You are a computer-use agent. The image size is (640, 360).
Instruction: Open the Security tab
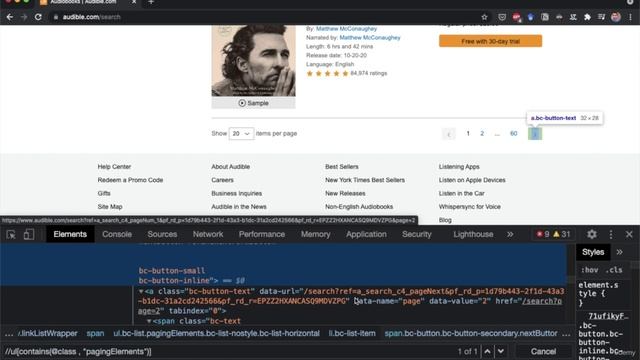coord(417,234)
